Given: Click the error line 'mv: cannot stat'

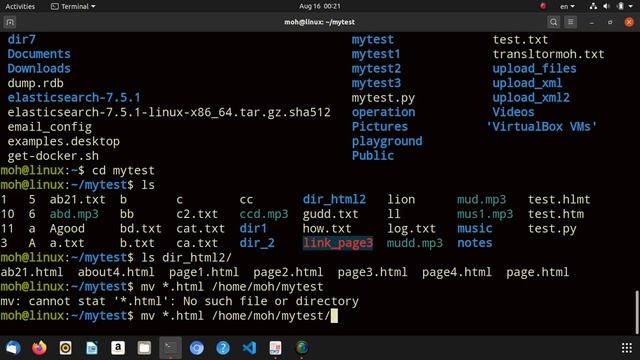Looking at the screenshot, I should [179, 301].
